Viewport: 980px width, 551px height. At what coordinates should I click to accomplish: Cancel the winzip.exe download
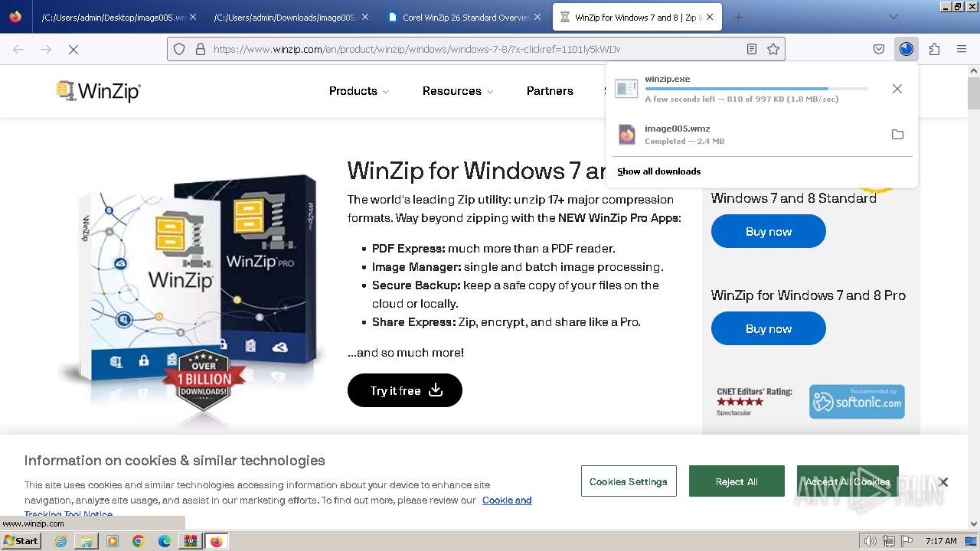point(897,89)
